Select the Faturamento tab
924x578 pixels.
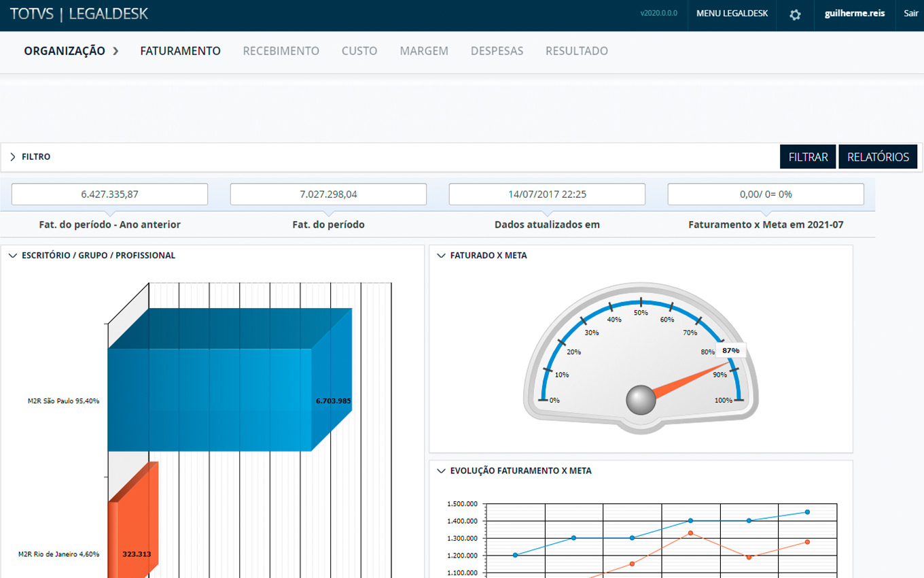tap(180, 51)
